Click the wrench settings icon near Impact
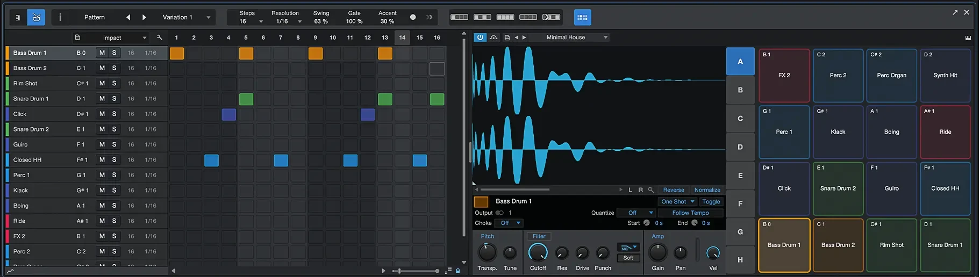The height and width of the screenshot is (277, 980). point(159,38)
